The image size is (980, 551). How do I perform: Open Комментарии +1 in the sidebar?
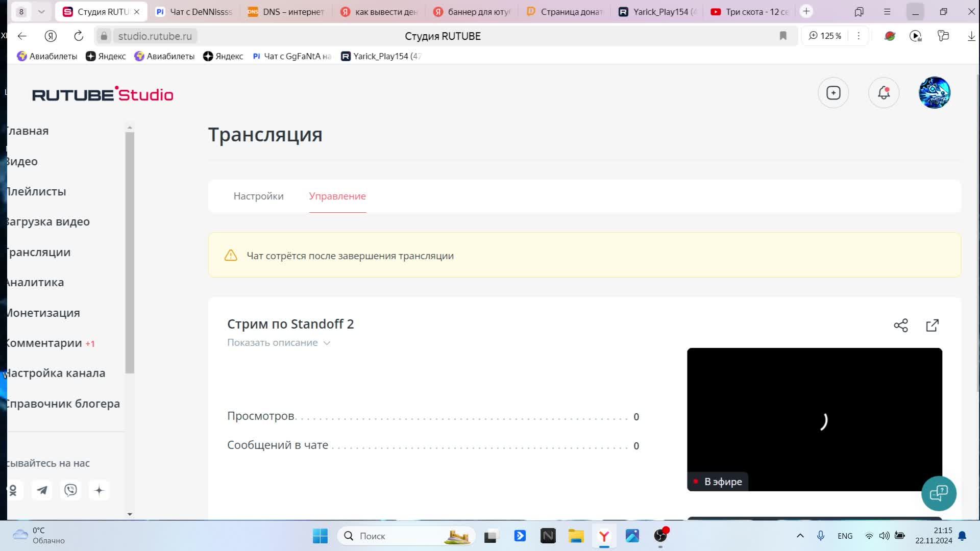(x=51, y=343)
